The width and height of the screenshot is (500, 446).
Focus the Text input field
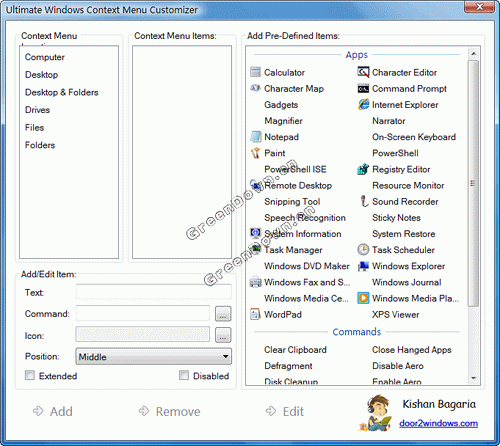tap(154, 292)
